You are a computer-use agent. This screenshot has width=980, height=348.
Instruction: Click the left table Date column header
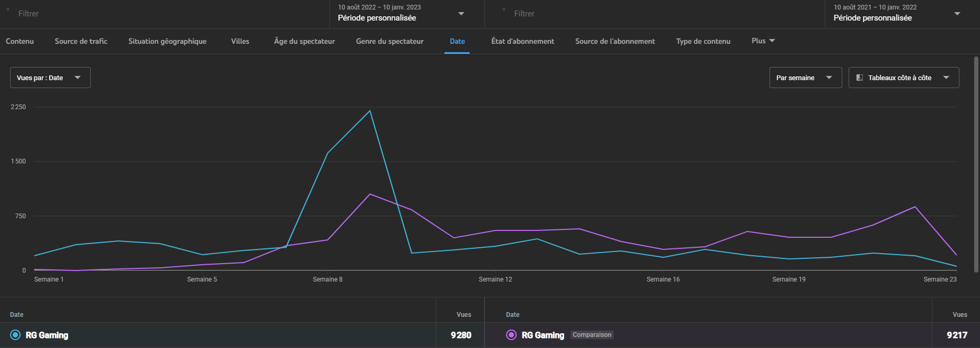point(17,315)
